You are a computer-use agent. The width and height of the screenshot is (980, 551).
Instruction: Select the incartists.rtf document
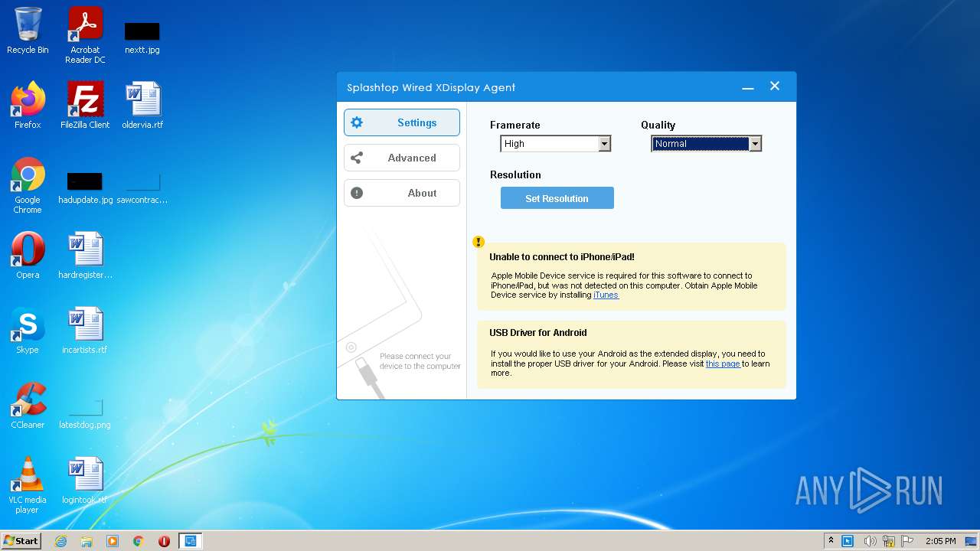[x=85, y=330]
